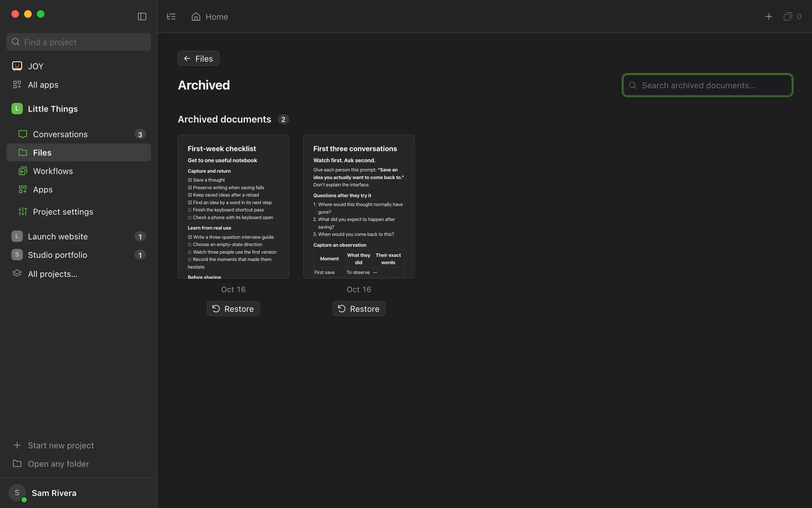Click the All projects layers icon
The width and height of the screenshot is (812, 508).
(17, 273)
